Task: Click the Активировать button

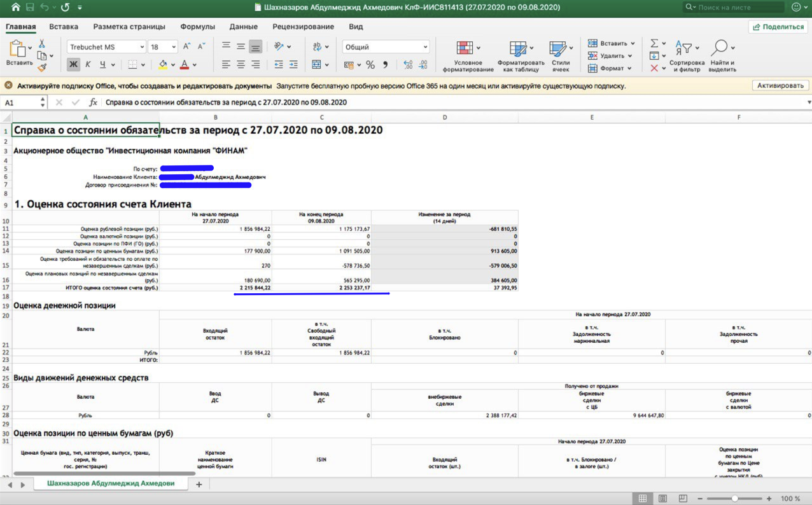Action: coord(780,85)
